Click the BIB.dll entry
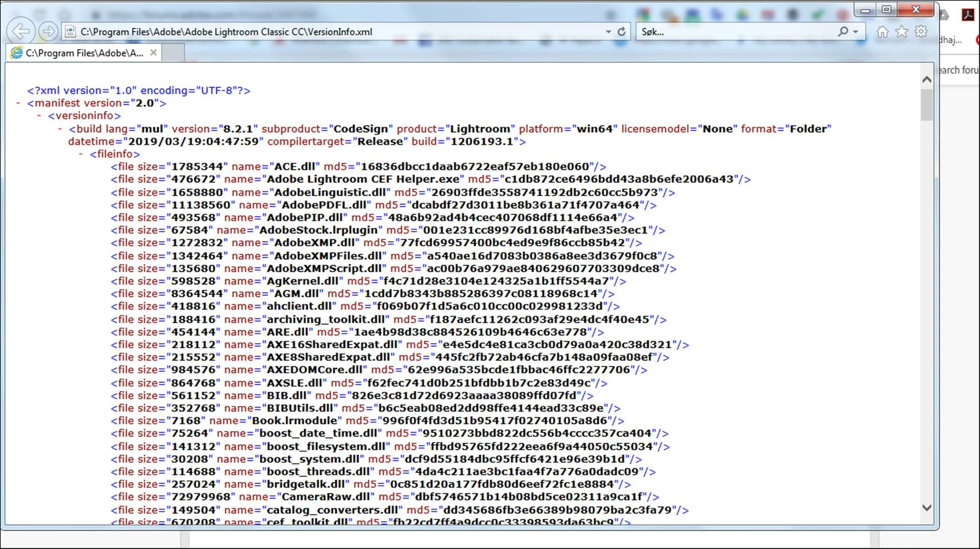Viewport: 980px width, 549px height. tap(352, 396)
